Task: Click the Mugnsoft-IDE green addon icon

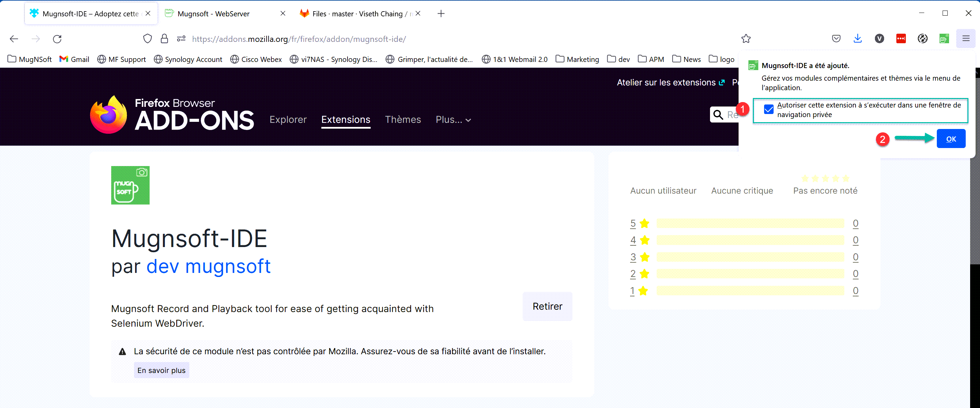Action: tap(130, 185)
